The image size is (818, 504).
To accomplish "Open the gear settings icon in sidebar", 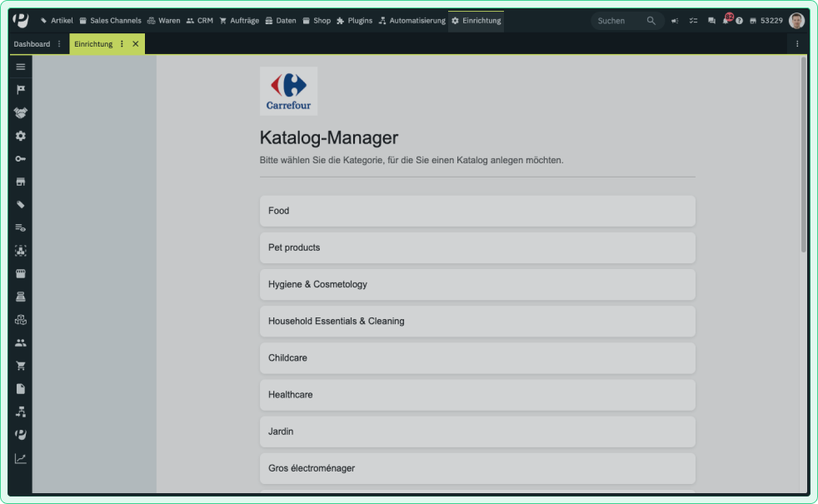I will pos(20,136).
